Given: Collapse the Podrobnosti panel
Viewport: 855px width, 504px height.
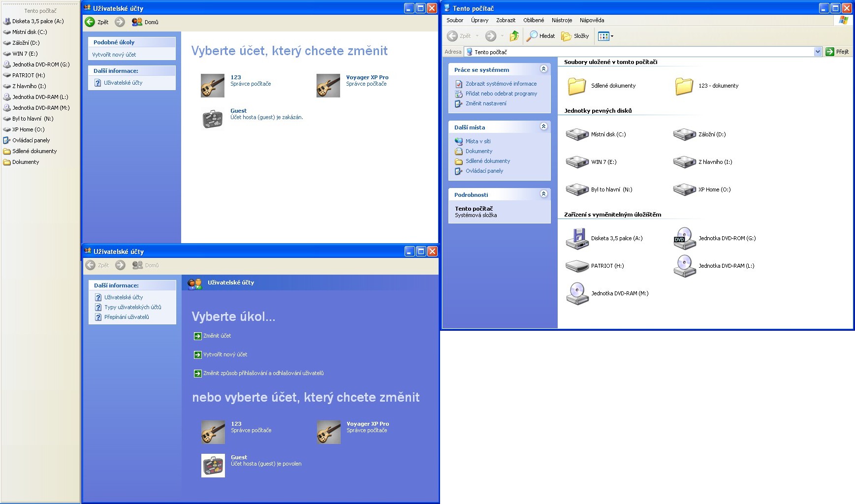Looking at the screenshot, I should [x=543, y=194].
